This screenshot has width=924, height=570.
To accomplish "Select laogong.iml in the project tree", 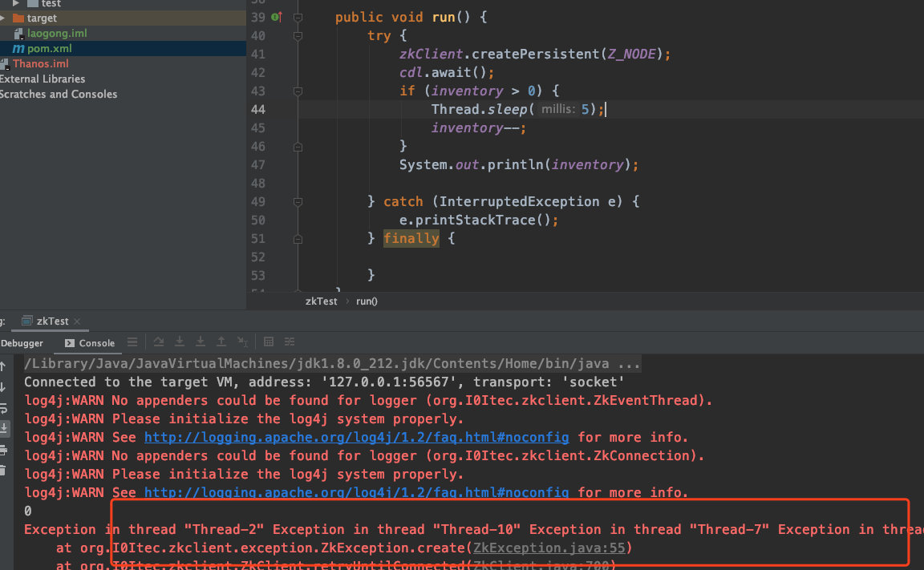I will pos(124,34).
